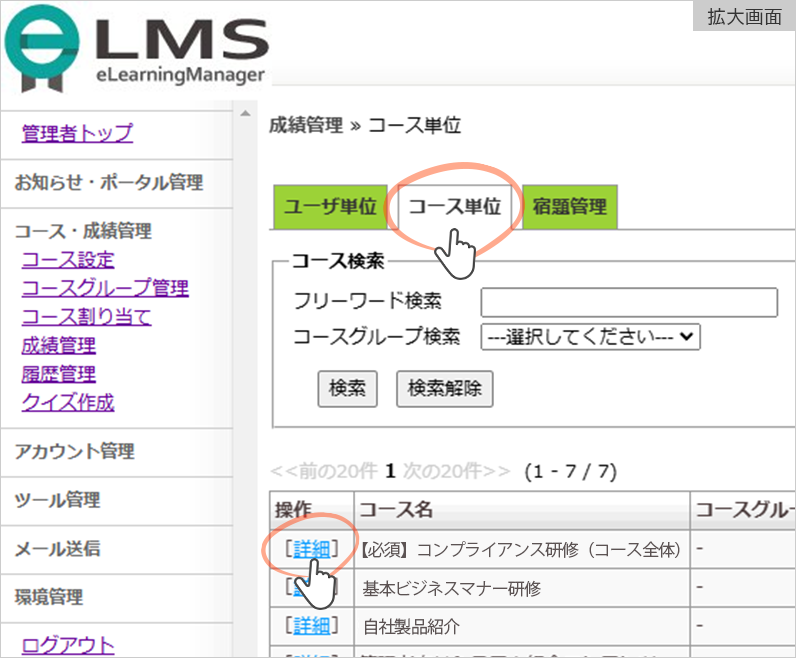Click the 次の20件 pagination link
Viewport: 796px width, 658px height.
coord(456,471)
